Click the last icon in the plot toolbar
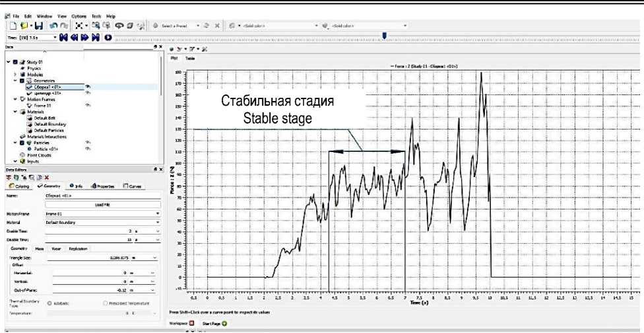This screenshot has width=644, height=333. (x=205, y=49)
